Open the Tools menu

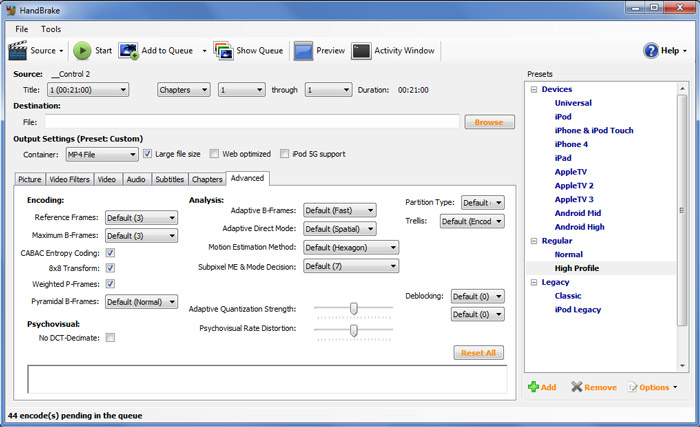(x=51, y=29)
